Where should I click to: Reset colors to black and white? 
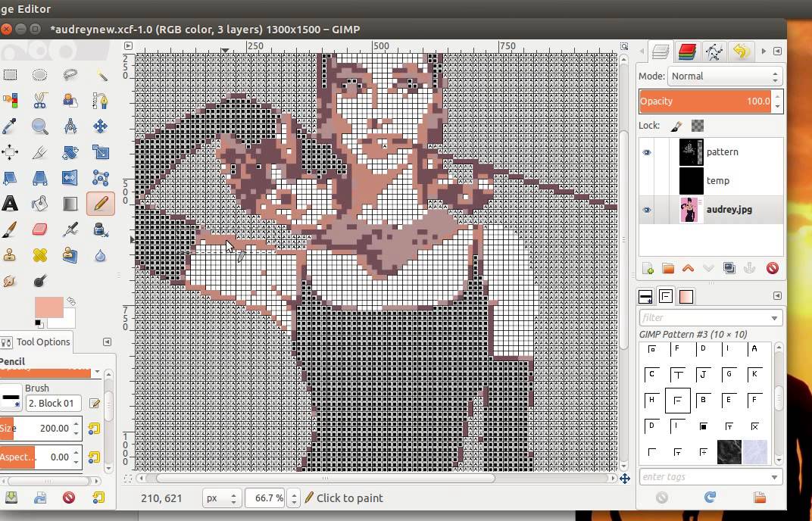click(x=39, y=323)
